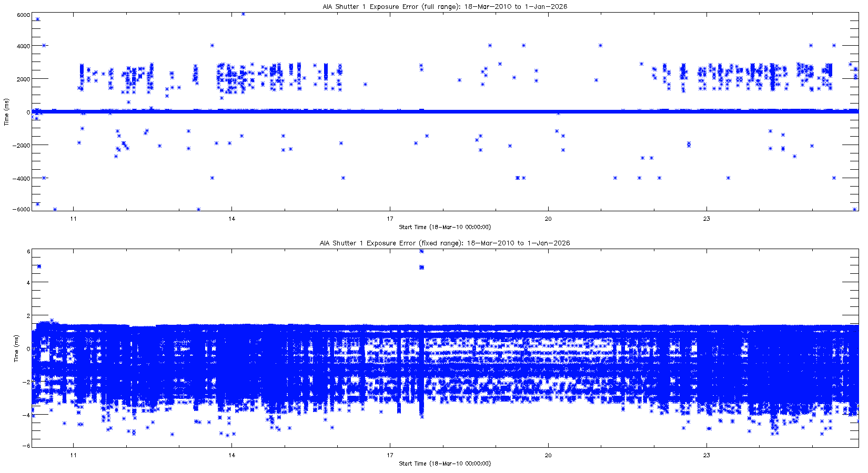The height and width of the screenshot is (473, 868).
Task: Select the 6000 ms outlier near year 14, top plot
Action: tap(243, 14)
